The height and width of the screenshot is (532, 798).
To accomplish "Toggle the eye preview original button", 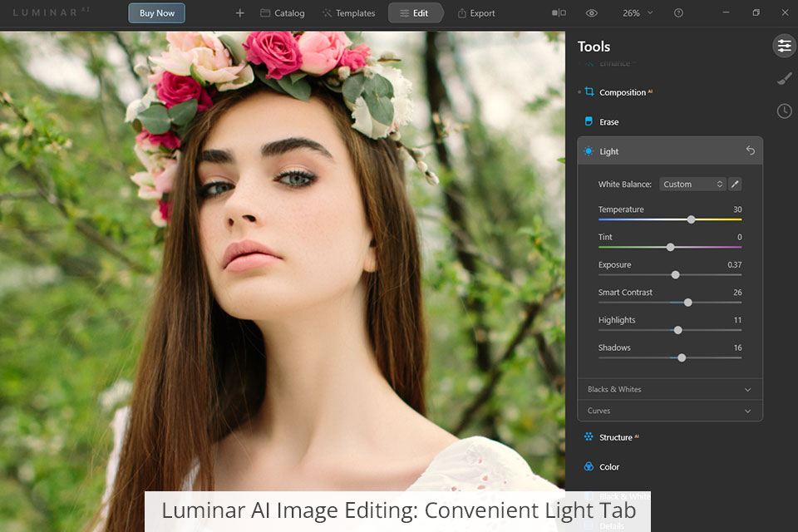I will tap(591, 13).
